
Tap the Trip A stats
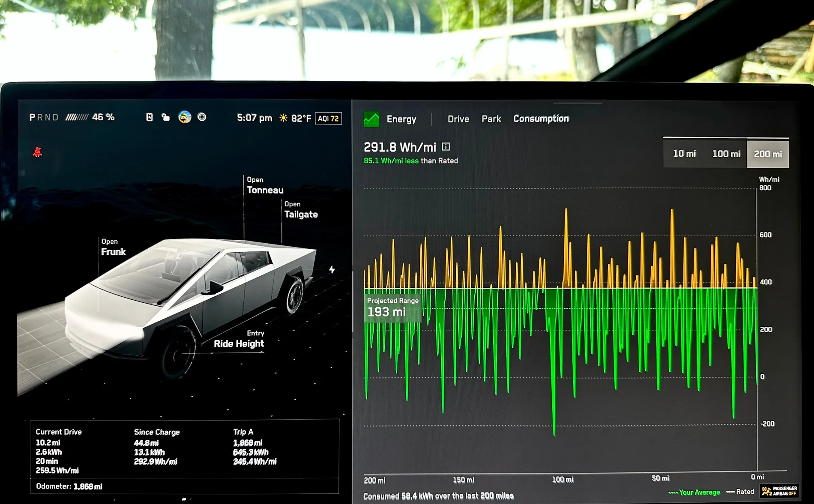254,447
